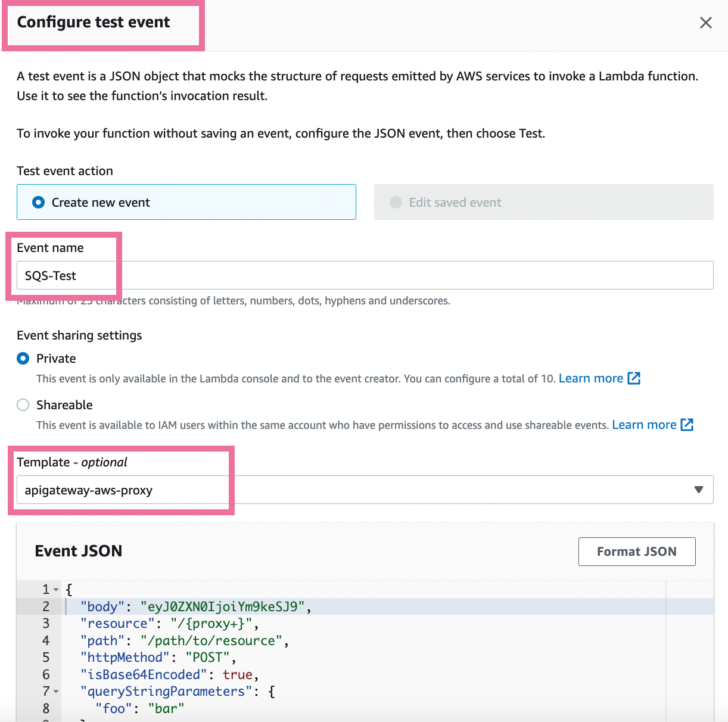
Task: Collapse the JSON root object at line 1
Action: click(x=56, y=590)
